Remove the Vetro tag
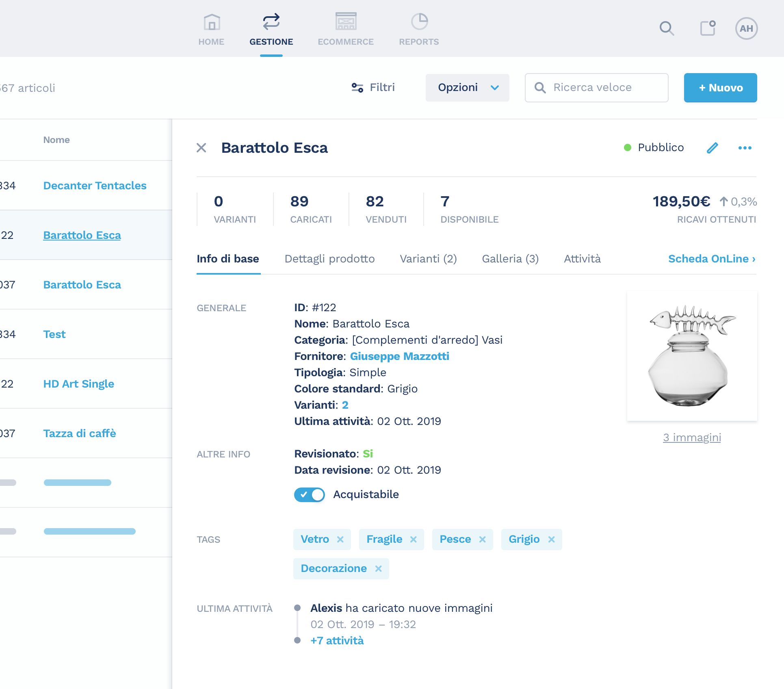This screenshot has height=689, width=784. pos(340,539)
